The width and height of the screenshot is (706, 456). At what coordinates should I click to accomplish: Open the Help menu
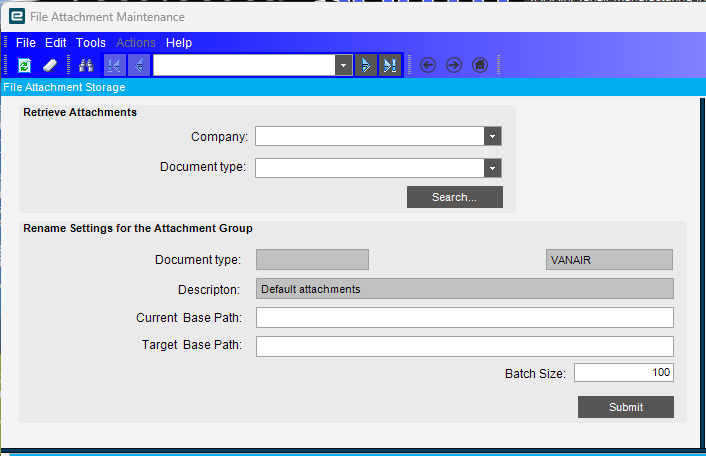pos(179,43)
